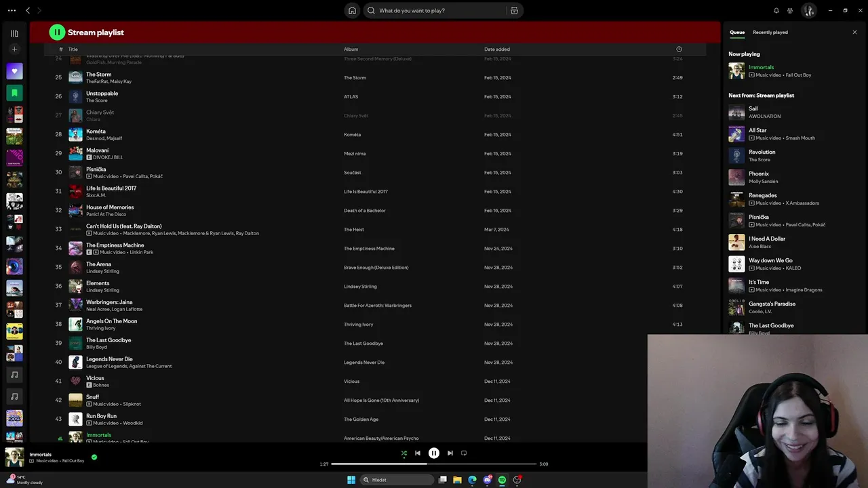
Task: Open Microsoft Edge from taskbar
Action: [x=472, y=480]
